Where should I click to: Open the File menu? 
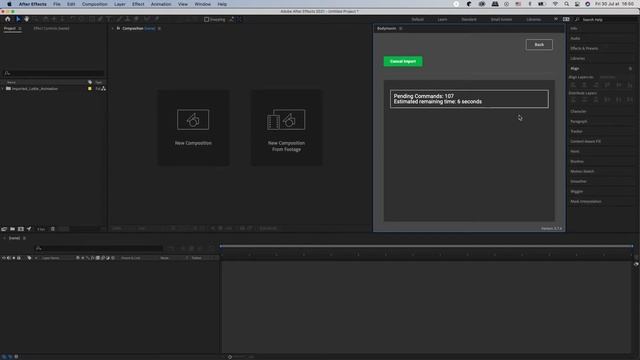point(57,4)
